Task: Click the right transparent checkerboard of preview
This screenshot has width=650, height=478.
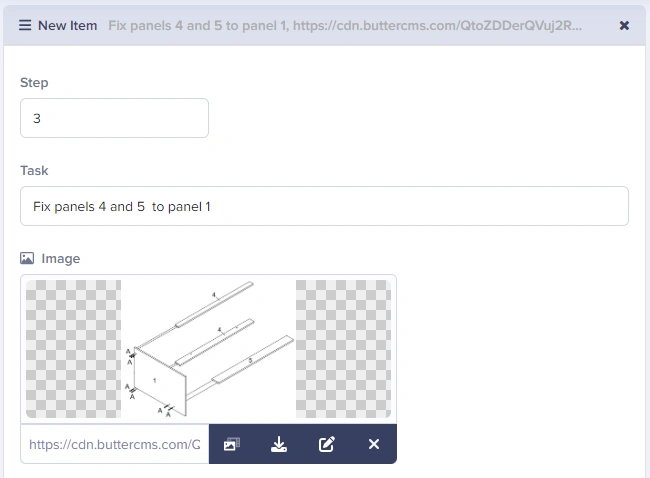Action: click(x=343, y=349)
